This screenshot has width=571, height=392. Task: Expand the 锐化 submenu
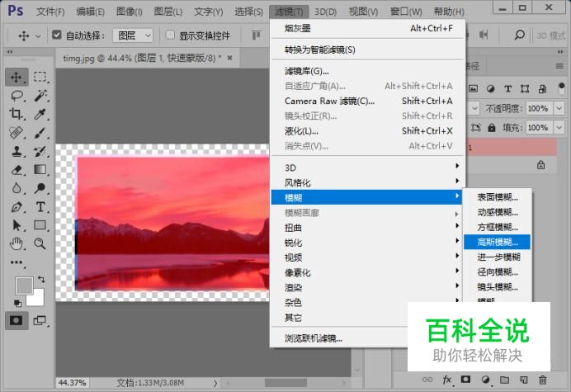(368, 243)
